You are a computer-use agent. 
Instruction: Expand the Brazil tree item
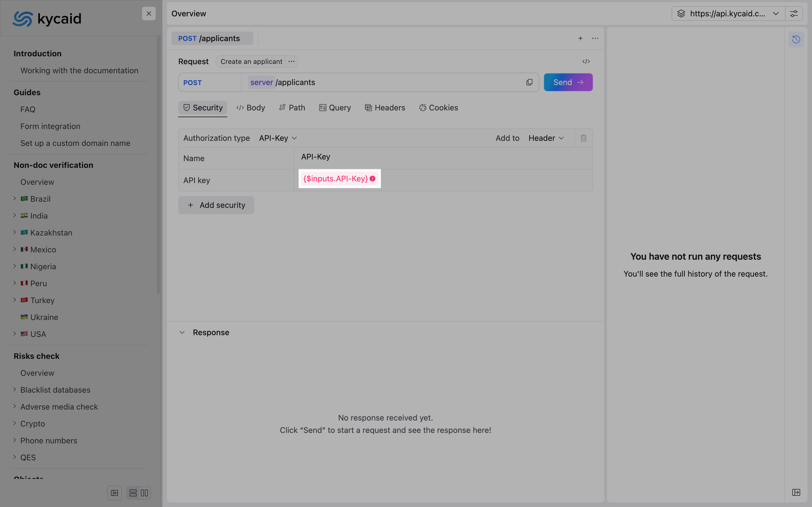tap(15, 199)
